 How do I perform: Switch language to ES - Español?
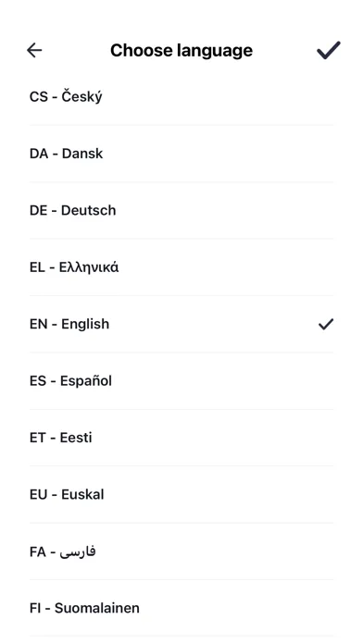pyautogui.click(x=181, y=380)
